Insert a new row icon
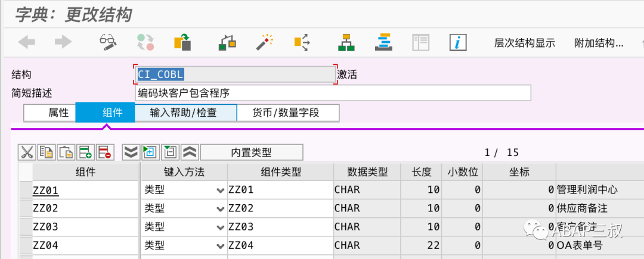 (x=85, y=152)
